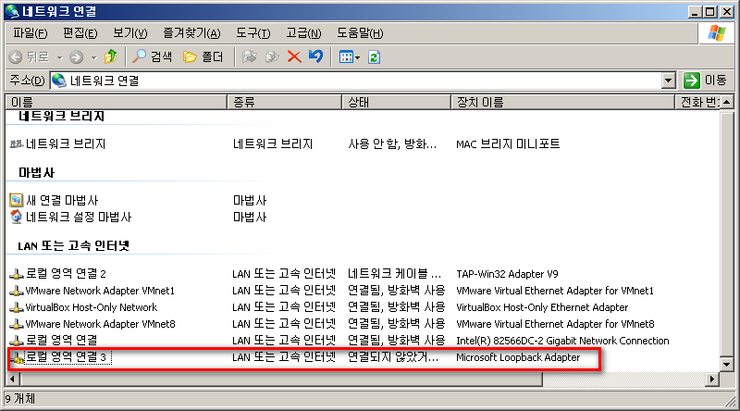Click the blue undo arrow icon
740x411 pixels.
pos(316,57)
